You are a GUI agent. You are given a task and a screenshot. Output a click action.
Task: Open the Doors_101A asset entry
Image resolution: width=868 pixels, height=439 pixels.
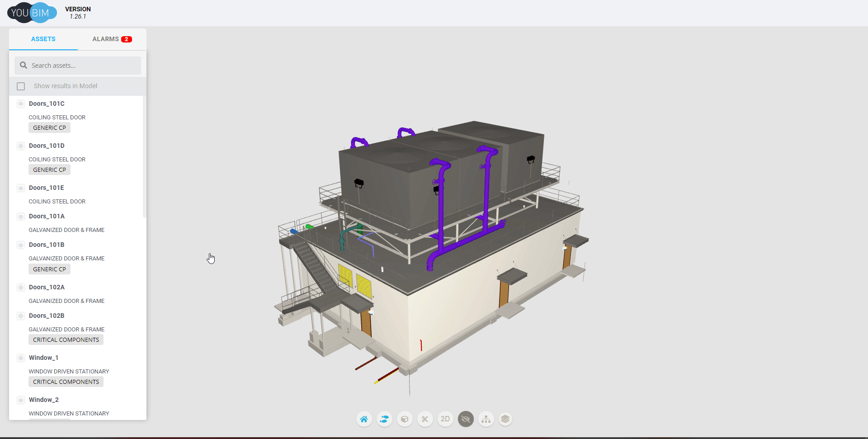(47, 217)
